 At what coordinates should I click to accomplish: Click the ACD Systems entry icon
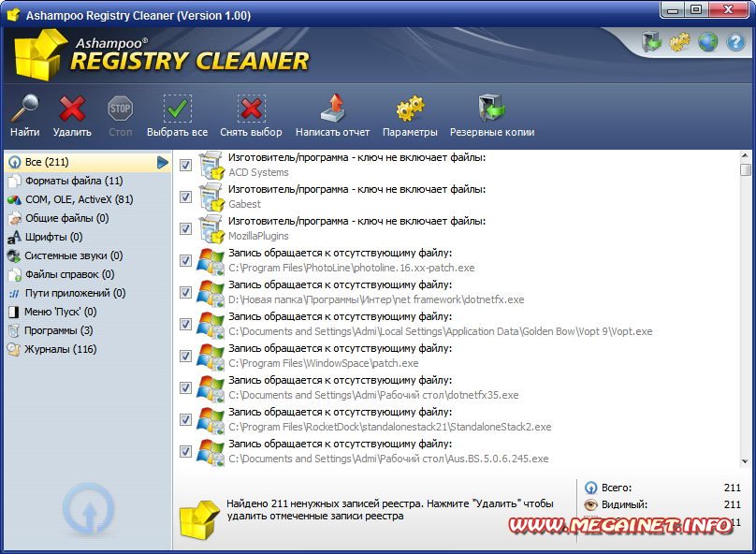click(x=211, y=166)
